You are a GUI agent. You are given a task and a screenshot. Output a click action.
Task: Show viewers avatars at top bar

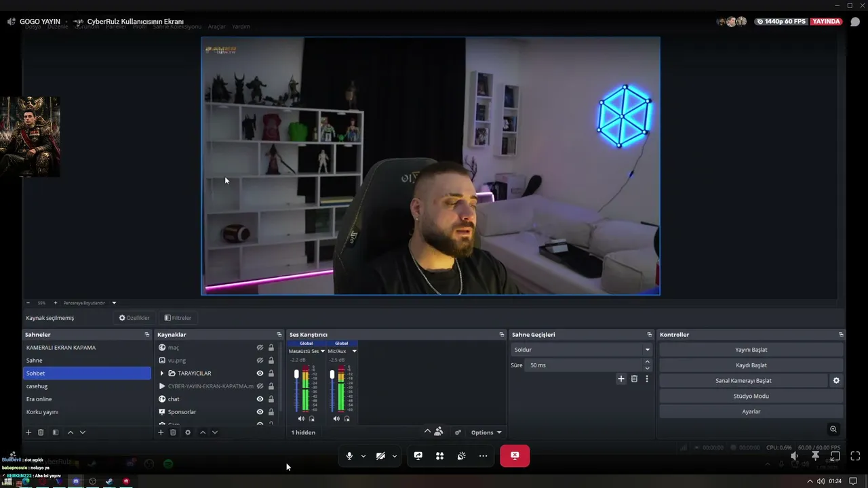tap(732, 22)
